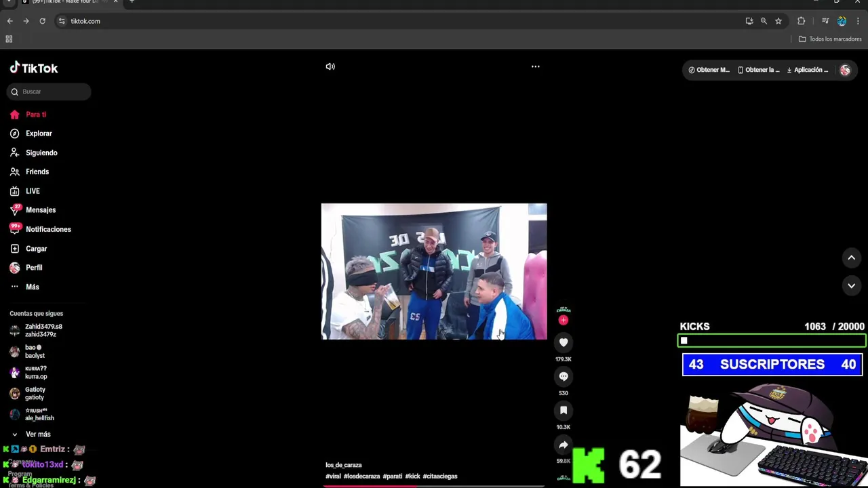The height and width of the screenshot is (488, 868).
Task: Select the TikTok browser tab
Action: (68, 2)
